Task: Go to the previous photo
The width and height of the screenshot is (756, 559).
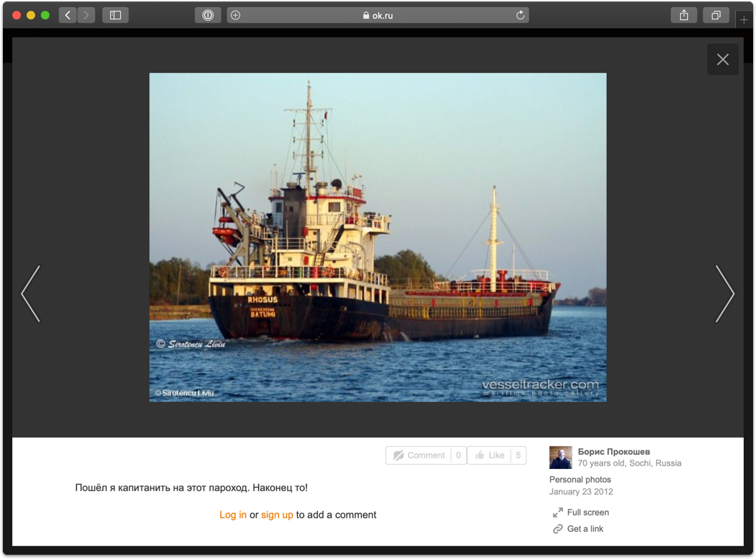Action: tap(31, 293)
